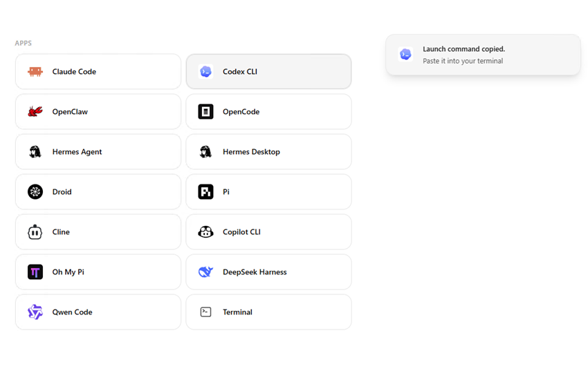This screenshot has width=588, height=371.
Task: Click the Qwen Code name text
Action: (x=73, y=312)
